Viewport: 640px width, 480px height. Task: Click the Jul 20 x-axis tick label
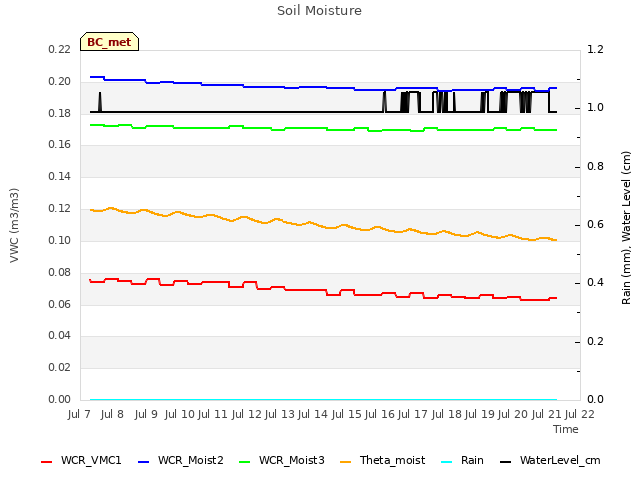(513, 414)
